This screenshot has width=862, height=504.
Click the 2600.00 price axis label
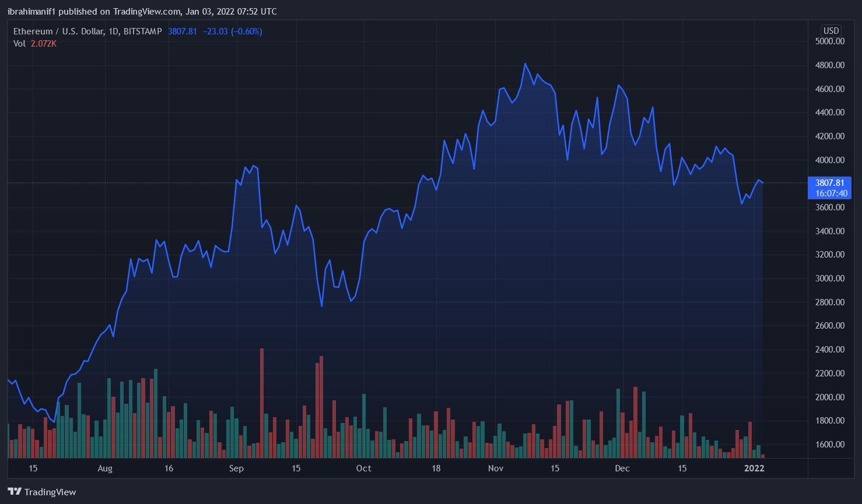830,326
